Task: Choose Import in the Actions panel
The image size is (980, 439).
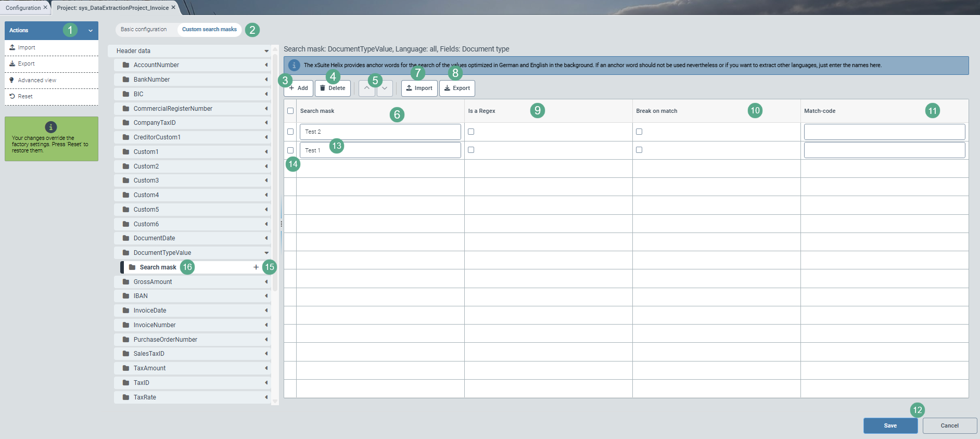Action: tap(52, 47)
